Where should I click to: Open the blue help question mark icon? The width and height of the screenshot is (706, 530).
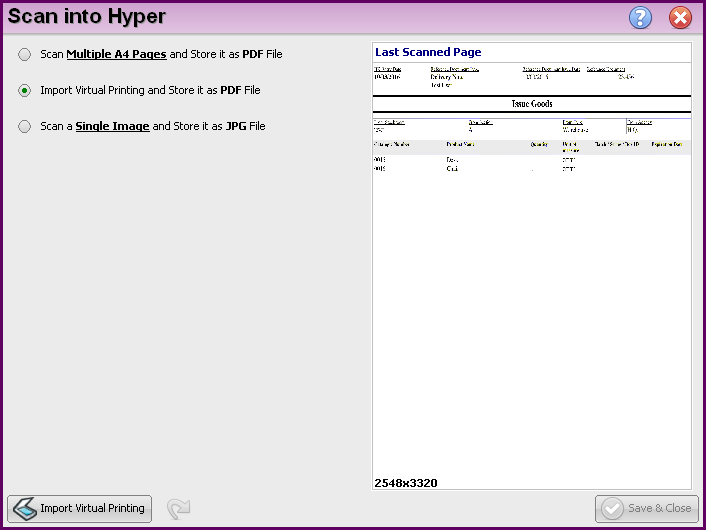pos(640,18)
